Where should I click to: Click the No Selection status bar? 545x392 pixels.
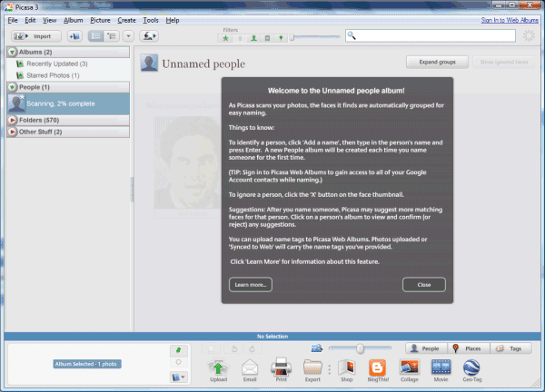[x=272, y=336]
